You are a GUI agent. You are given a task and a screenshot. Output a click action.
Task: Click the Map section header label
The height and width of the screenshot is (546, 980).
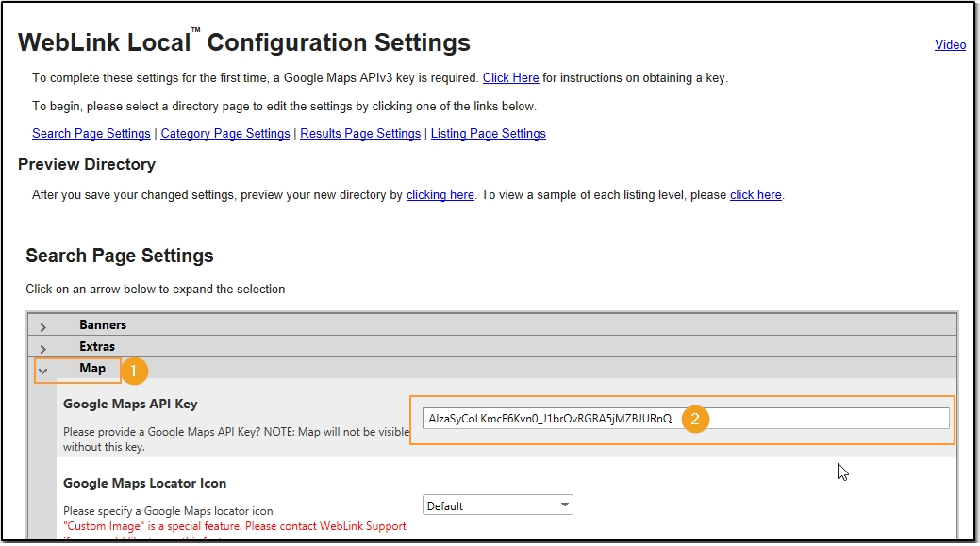[x=91, y=369]
